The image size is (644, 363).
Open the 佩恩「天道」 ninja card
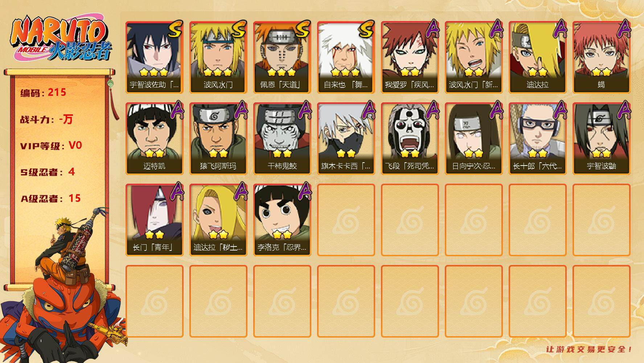(x=282, y=57)
